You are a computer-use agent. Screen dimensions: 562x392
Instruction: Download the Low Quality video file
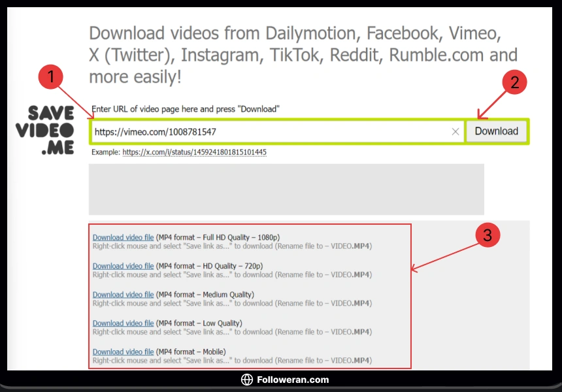123,323
